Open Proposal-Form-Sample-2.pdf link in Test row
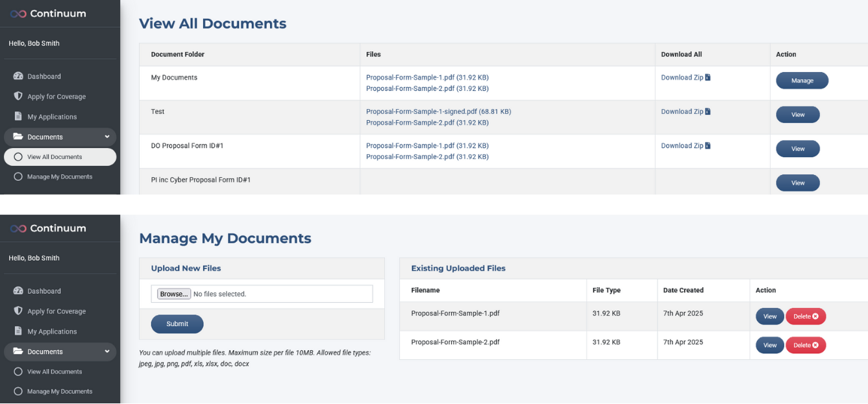868x404 pixels. coord(427,123)
